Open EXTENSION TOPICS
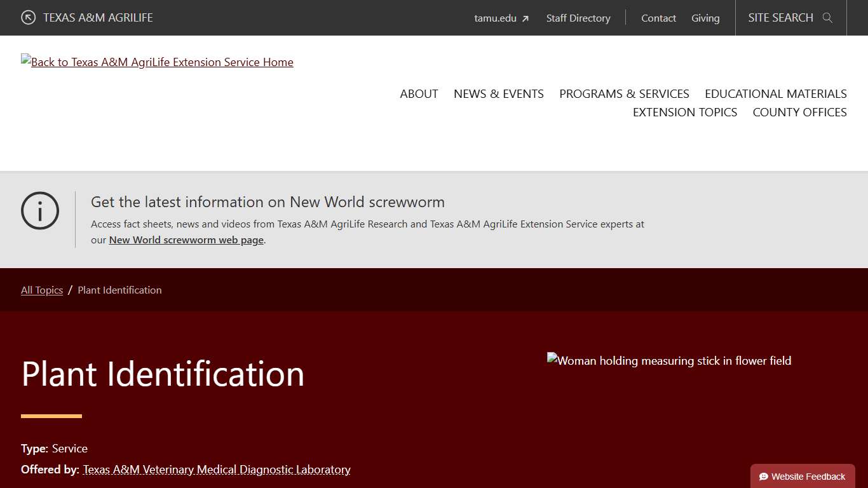Screen dimensions: 868x488 [684, 112]
